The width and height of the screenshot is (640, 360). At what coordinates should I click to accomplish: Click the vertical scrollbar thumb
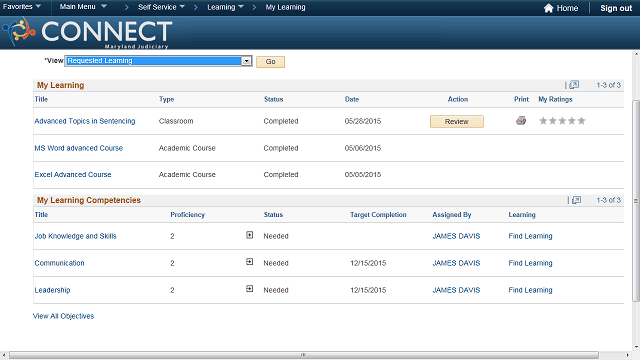(x=636, y=200)
